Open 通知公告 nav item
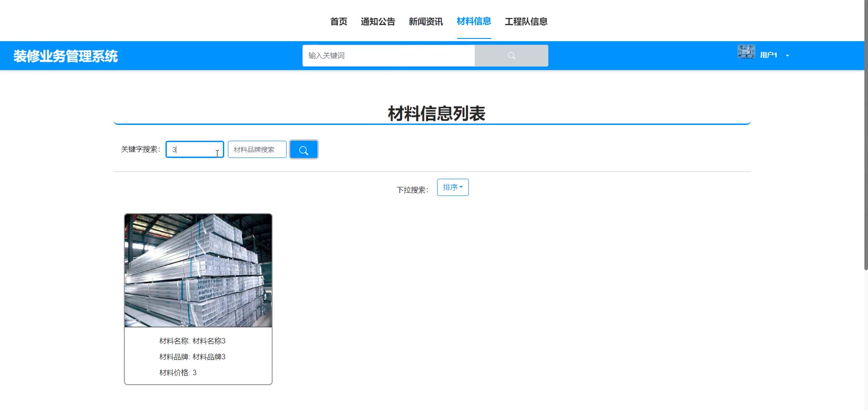Image resolution: width=868 pixels, height=410 pixels. point(378,21)
